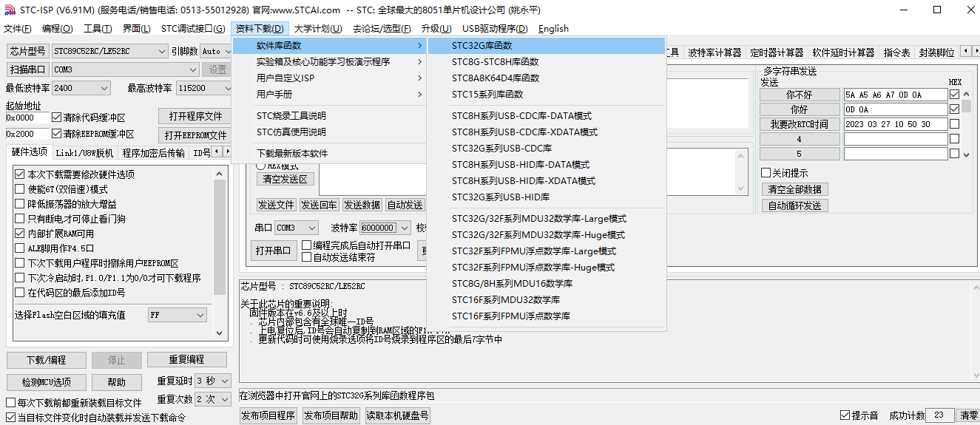Open 最低波特率 2400 dropdown
The image size is (980, 425).
[x=81, y=88]
